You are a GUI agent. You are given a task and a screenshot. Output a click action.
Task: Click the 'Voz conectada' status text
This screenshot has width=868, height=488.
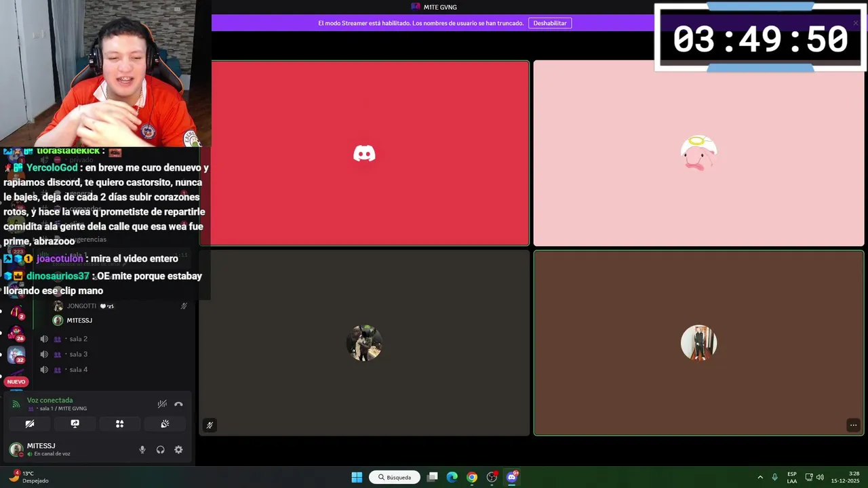click(x=50, y=401)
